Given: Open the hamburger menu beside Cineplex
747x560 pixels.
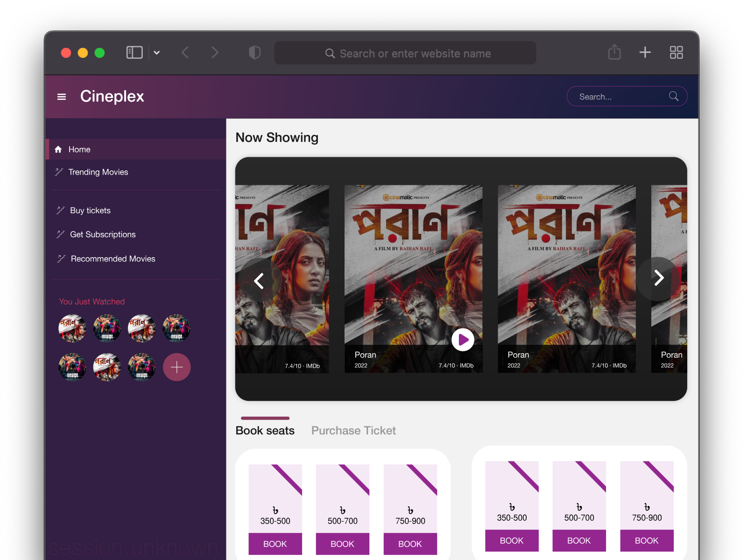Looking at the screenshot, I should click(x=61, y=97).
